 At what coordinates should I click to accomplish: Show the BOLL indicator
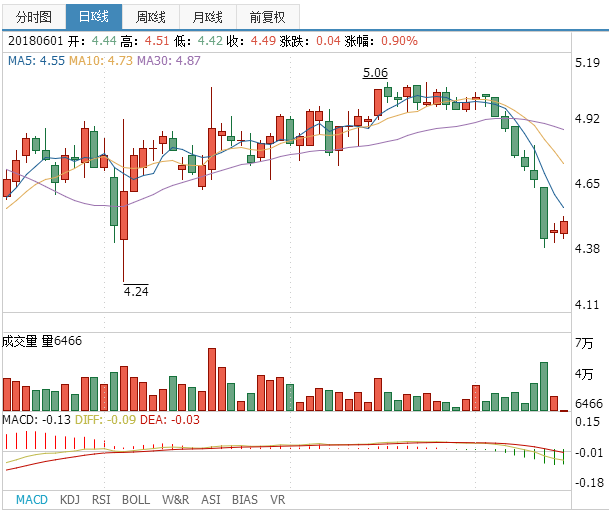pyautogui.click(x=136, y=500)
